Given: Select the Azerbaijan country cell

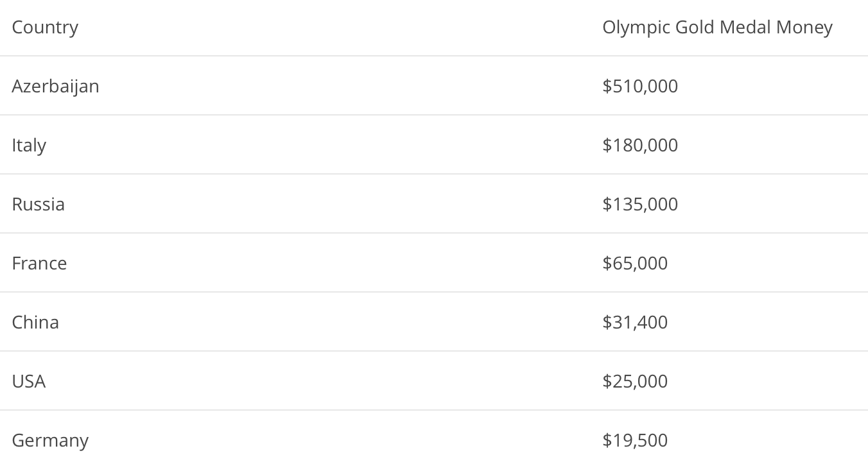Looking at the screenshot, I should (x=55, y=86).
